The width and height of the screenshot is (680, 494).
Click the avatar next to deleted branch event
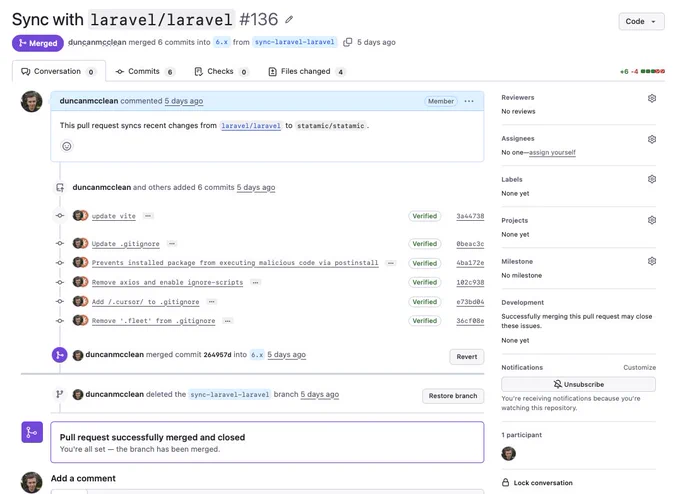78,395
